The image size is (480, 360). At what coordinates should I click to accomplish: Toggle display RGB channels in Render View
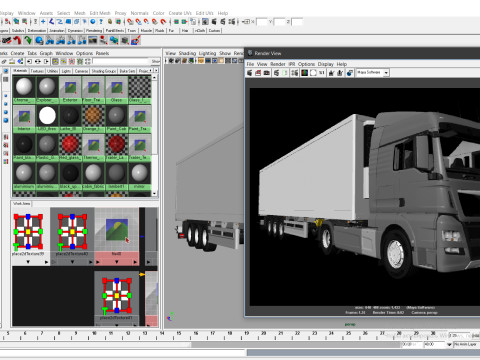point(304,73)
